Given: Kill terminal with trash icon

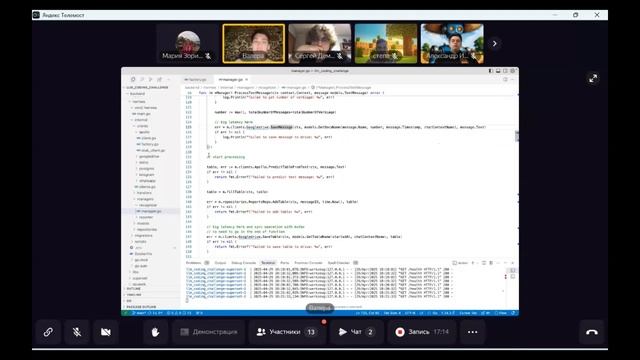Looking at the screenshot, I should [x=491, y=263].
